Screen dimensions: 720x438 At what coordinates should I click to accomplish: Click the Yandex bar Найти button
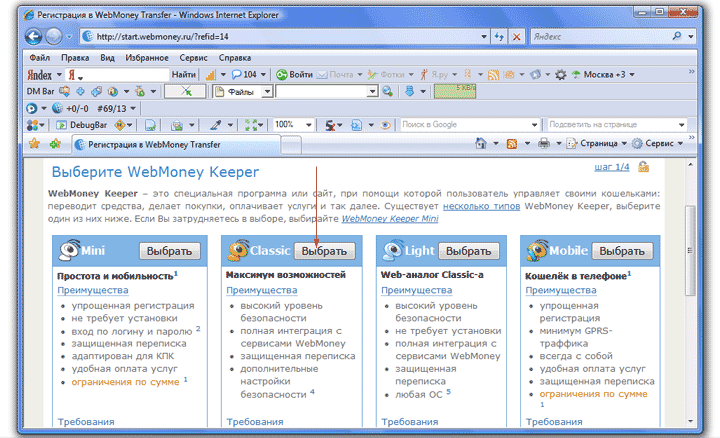click(x=184, y=75)
